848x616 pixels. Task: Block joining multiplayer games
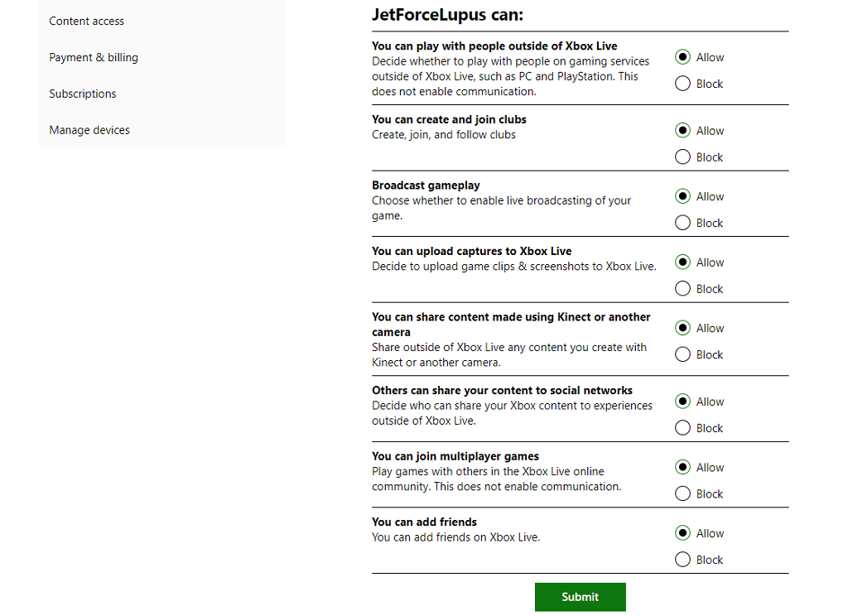coord(683,493)
